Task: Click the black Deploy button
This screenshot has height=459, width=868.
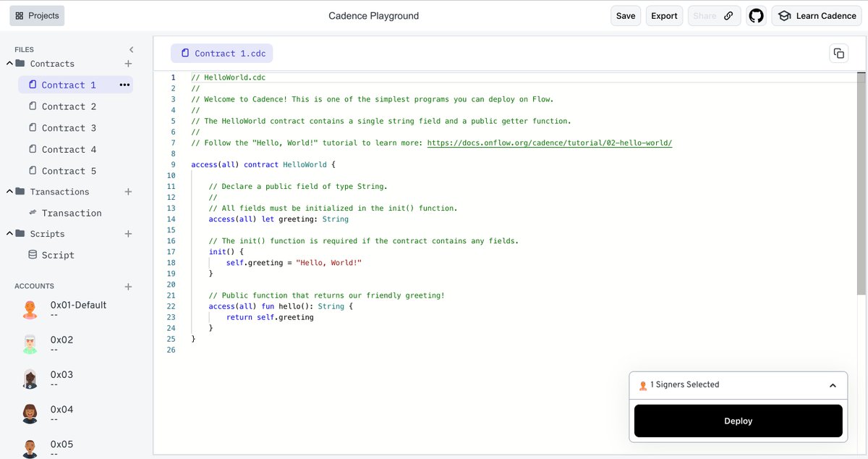Action: pyautogui.click(x=738, y=421)
